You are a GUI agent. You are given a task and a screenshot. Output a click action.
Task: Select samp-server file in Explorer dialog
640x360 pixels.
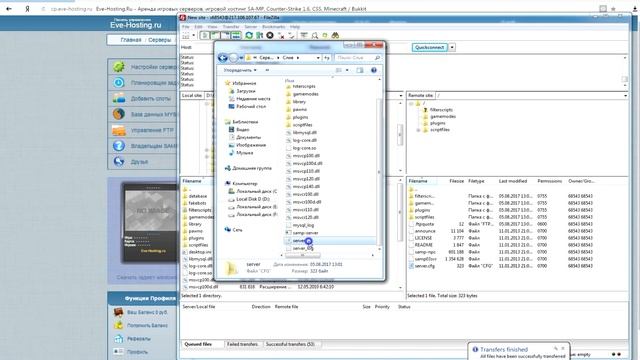305,233
